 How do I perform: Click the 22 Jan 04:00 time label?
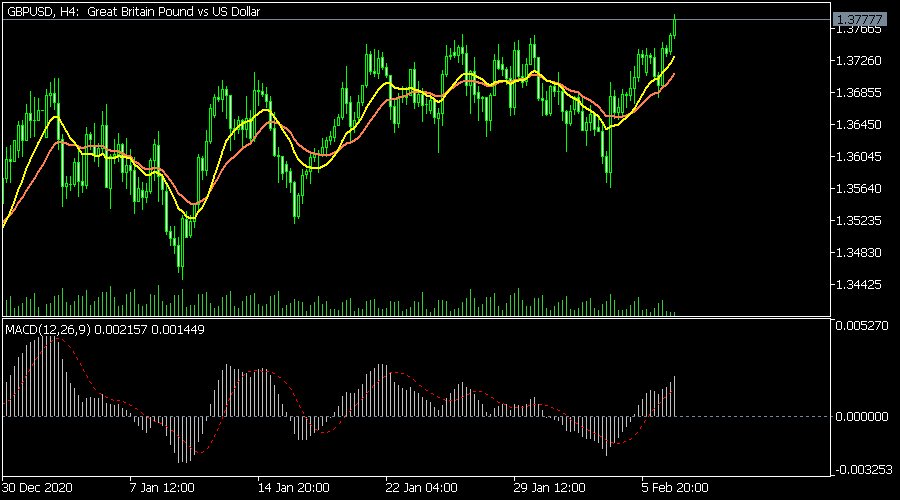(421, 489)
